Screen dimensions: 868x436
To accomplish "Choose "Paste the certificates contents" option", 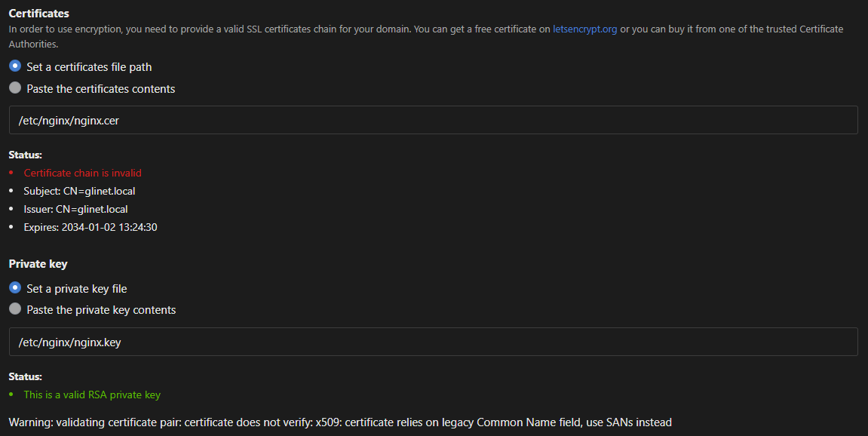I will pyautogui.click(x=14, y=88).
